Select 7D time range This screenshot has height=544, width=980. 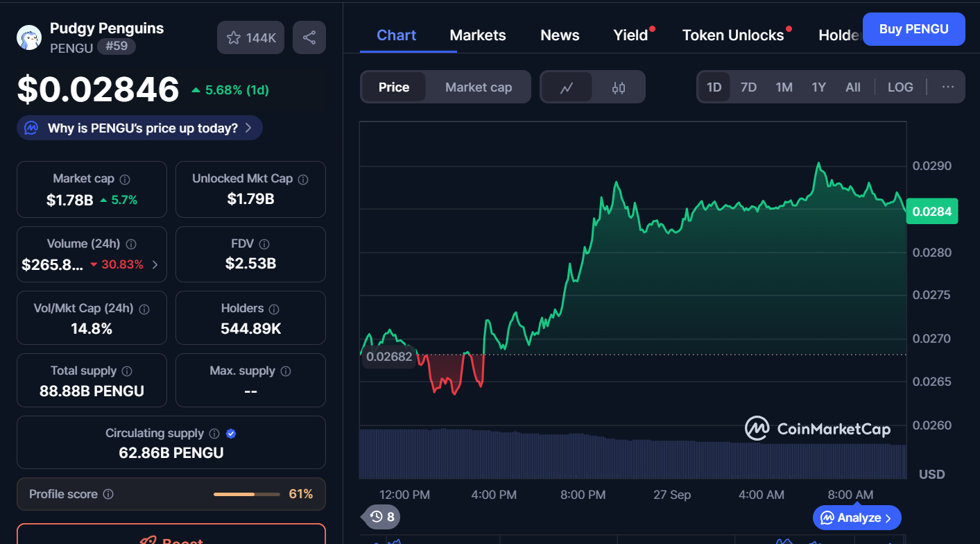pyautogui.click(x=749, y=87)
